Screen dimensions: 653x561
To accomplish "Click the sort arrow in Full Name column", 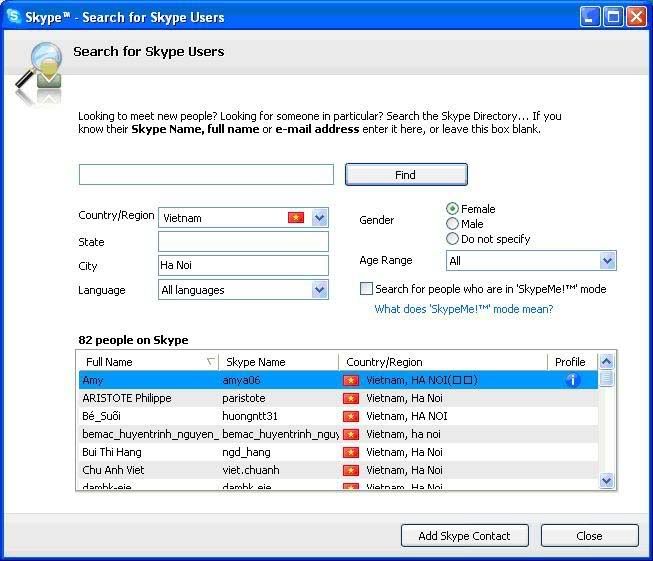I will pyautogui.click(x=210, y=362).
